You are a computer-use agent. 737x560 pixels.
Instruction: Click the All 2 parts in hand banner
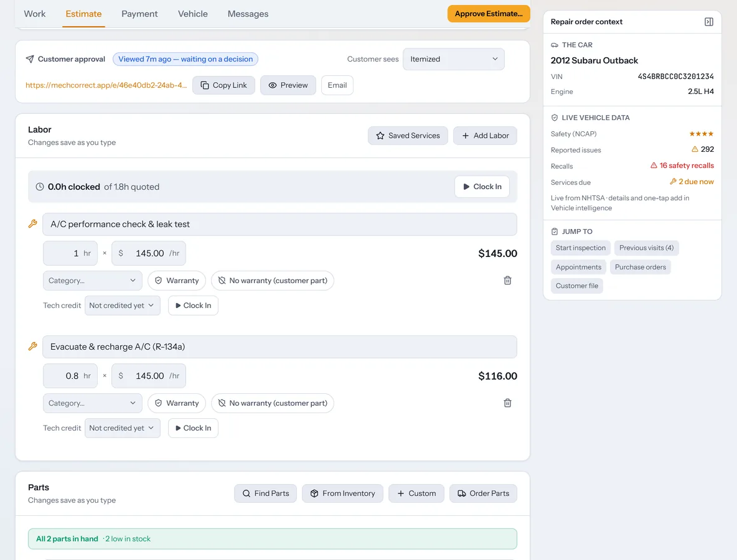click(x=273, y=539)
